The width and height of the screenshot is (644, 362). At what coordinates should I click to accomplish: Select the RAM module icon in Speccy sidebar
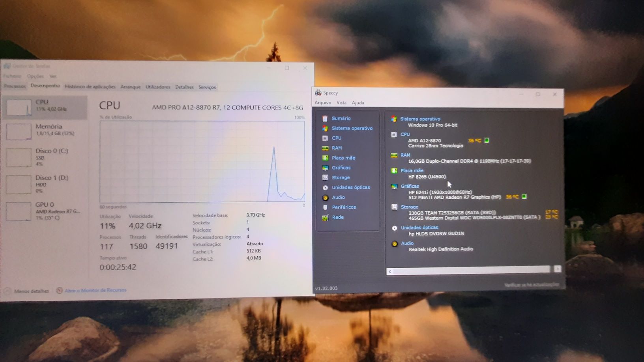coord(325,148)
